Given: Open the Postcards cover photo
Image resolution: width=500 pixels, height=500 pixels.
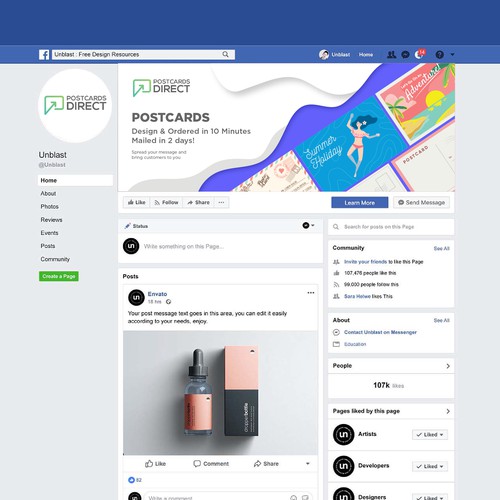Looking at the screenshot, I should pyautogui.click(x=286, y=128).
